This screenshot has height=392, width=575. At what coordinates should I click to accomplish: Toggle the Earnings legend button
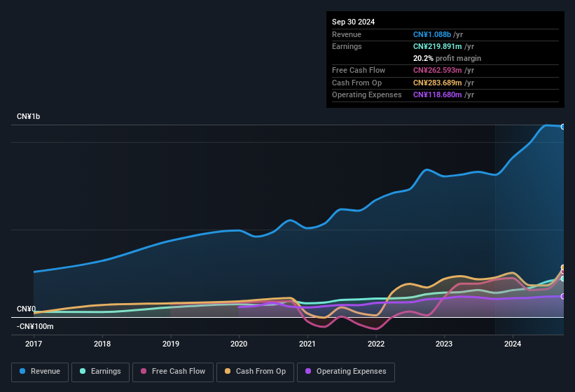pyautogui.click(x=100, y=372)
